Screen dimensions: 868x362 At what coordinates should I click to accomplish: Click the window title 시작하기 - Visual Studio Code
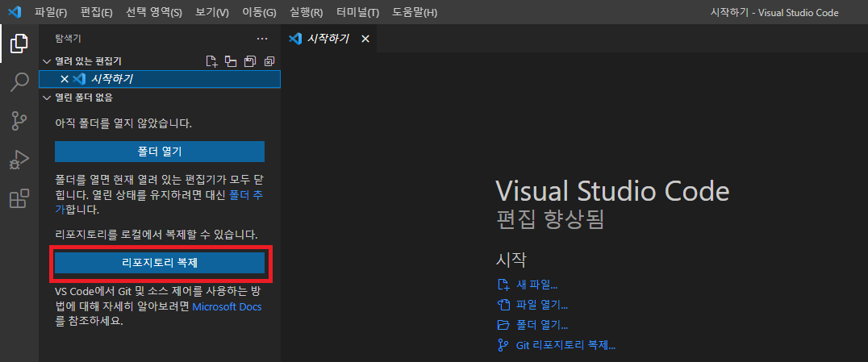[774, 12]
